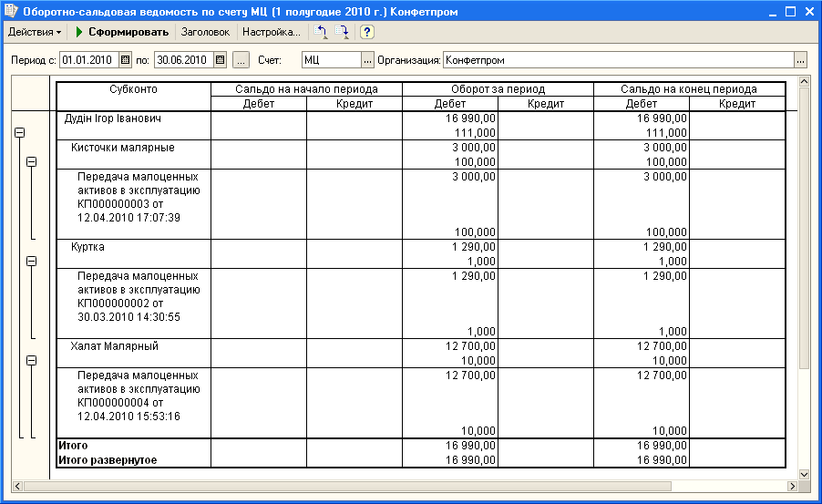The width and height of the screenshot is (822, 504).
Task: Open help with the question mark icon
Action: [367, 32]
